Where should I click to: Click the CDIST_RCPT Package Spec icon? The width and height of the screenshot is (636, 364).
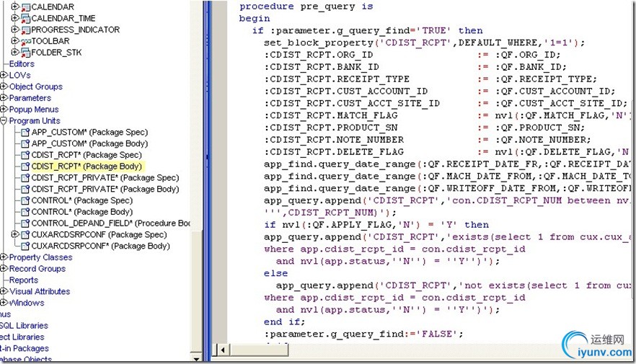point(25,155)
